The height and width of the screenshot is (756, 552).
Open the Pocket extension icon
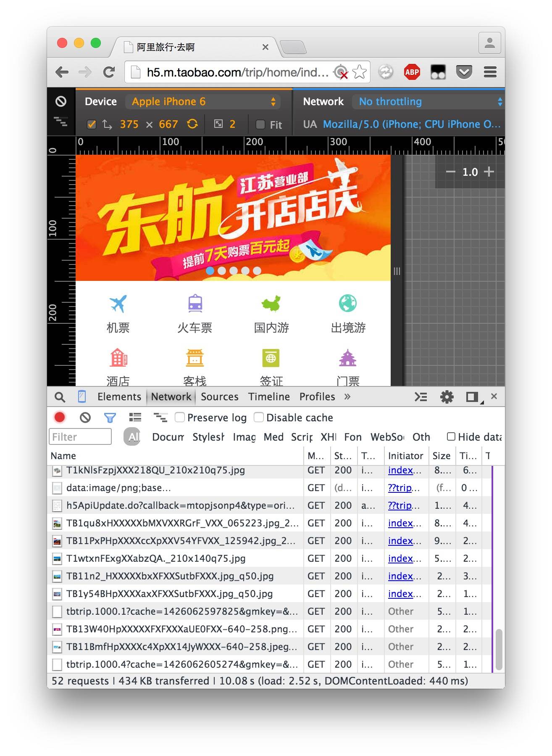pos(464,72)
